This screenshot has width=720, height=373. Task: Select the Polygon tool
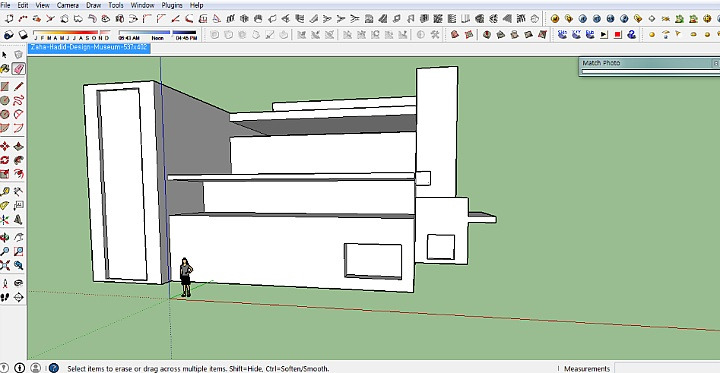pos(5,114)
